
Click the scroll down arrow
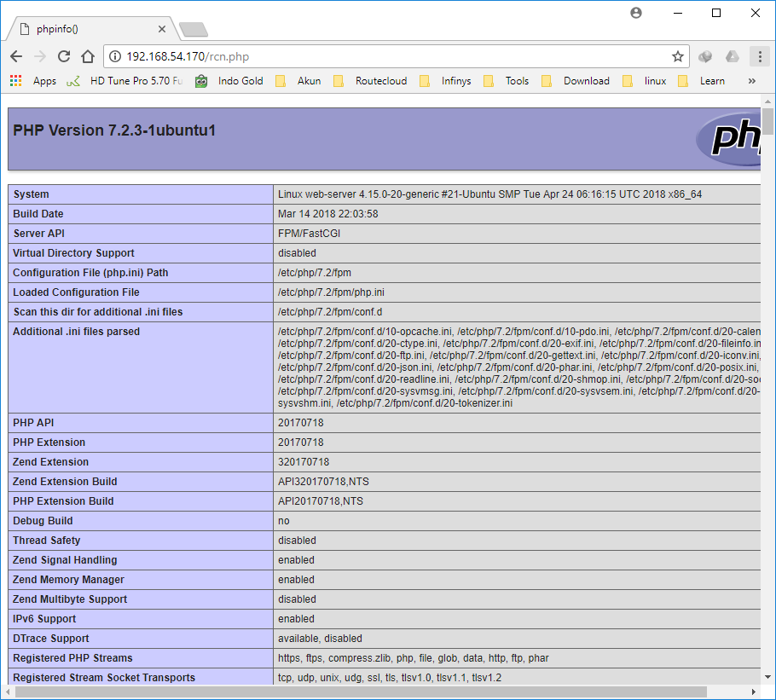pos(767,677)
